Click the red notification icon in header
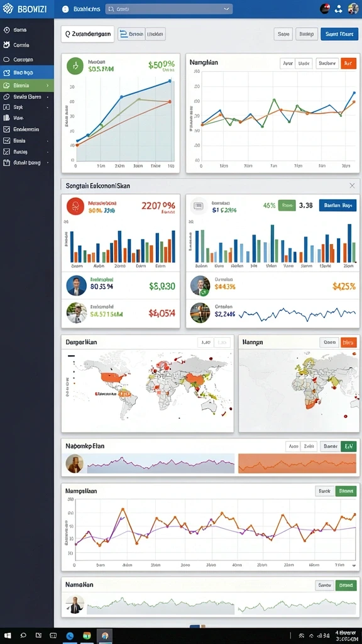Screen dimensions: 362x644 click(x=325, y=9)
